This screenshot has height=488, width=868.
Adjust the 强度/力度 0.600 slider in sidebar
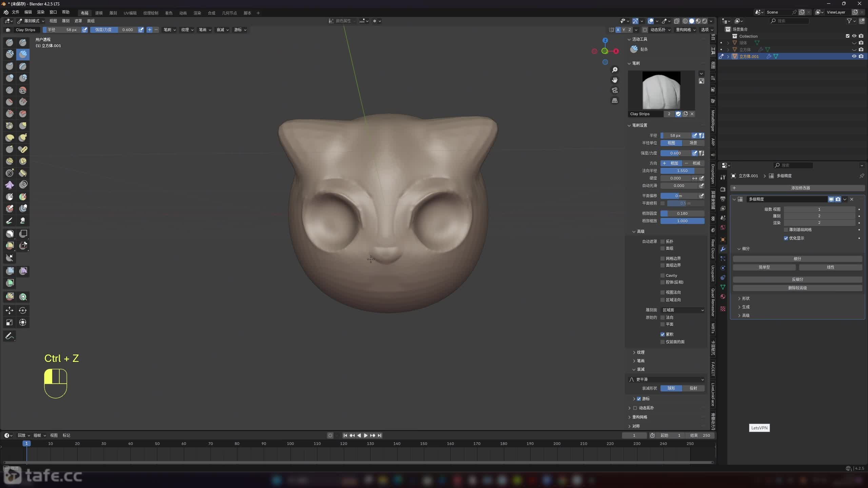[x=675, y=153]
